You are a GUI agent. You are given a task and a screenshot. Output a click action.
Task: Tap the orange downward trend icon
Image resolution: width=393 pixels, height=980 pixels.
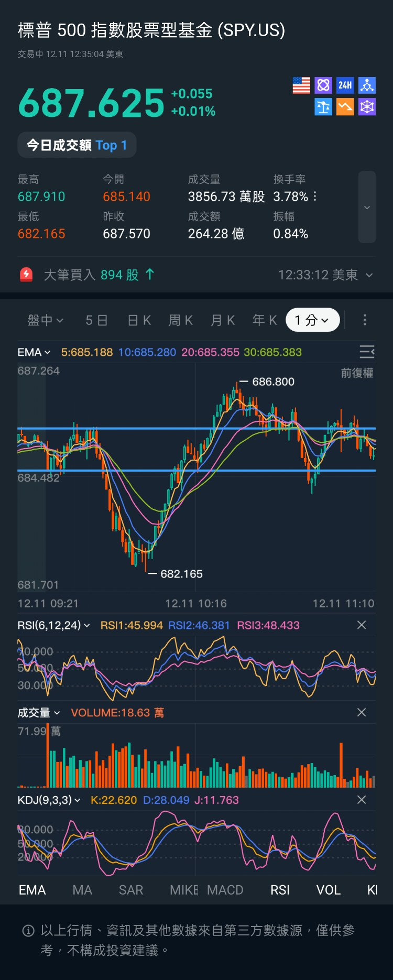[345, 107]
